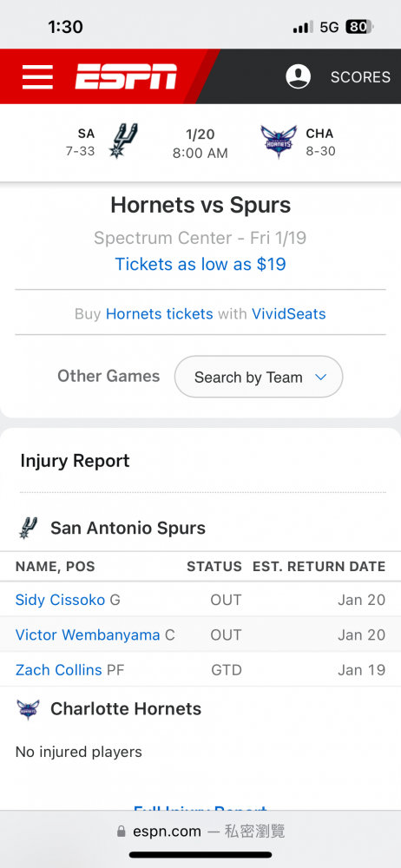Tap the Spurs logo beside San Antonio Spurs
The image size is (401, 868).
pos(27,528)
